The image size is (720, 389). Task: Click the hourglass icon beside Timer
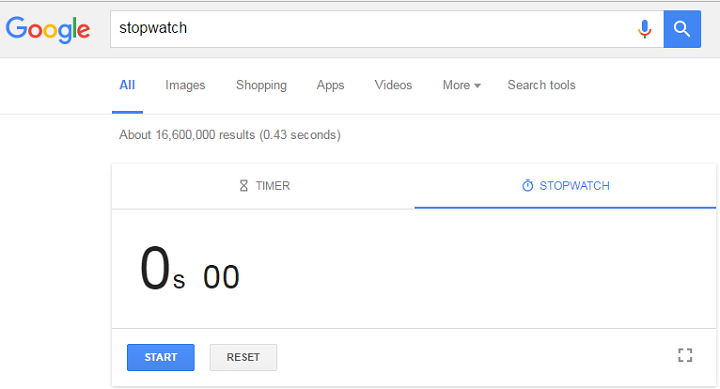[x=243, y=186]
